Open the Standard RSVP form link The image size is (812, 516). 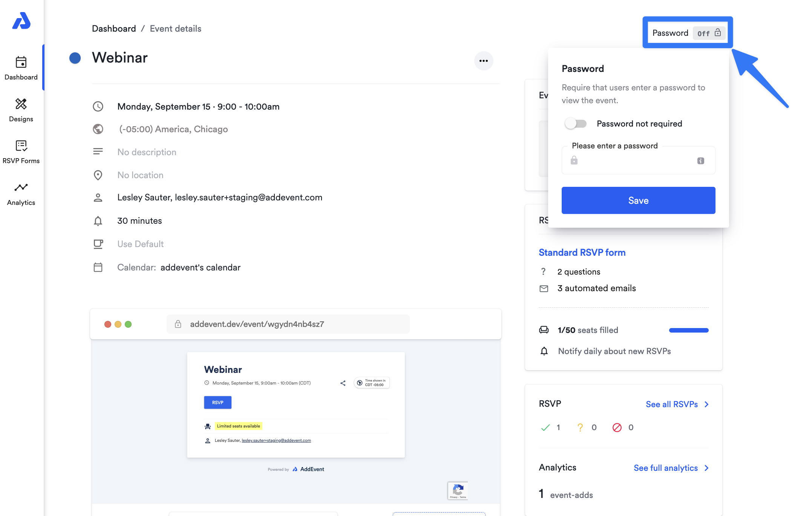pos(582,252)
